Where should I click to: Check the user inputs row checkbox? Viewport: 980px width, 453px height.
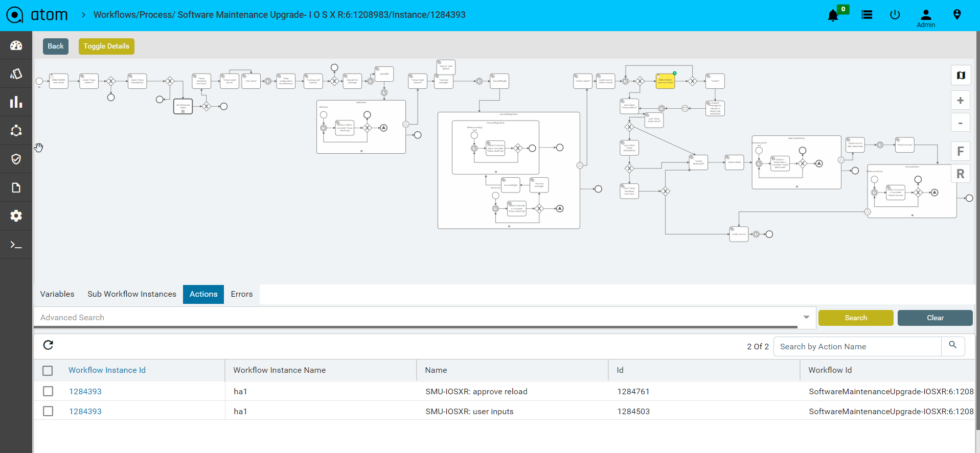click(48, 411)
